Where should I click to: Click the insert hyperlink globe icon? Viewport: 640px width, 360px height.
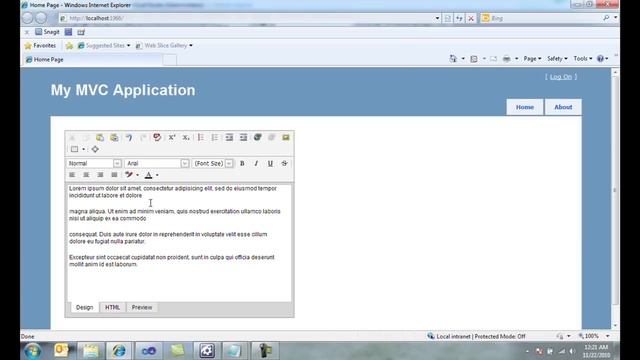(x=258, y=138)
